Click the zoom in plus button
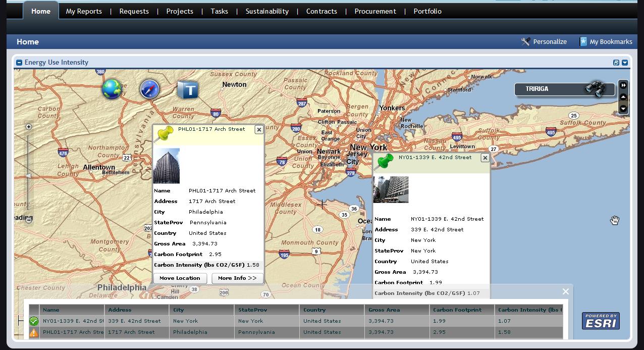Screen dimensions: 644x350 click(29, 127)
